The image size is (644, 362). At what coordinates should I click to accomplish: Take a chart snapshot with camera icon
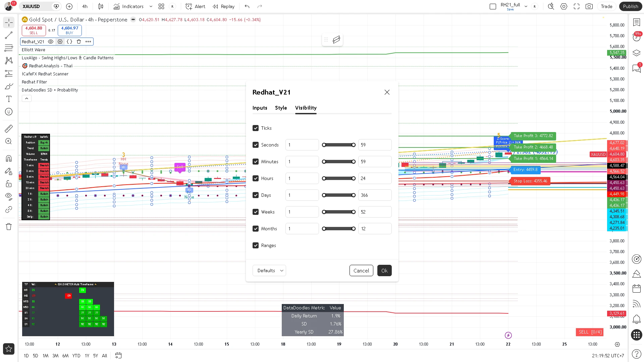pos(589,6)
